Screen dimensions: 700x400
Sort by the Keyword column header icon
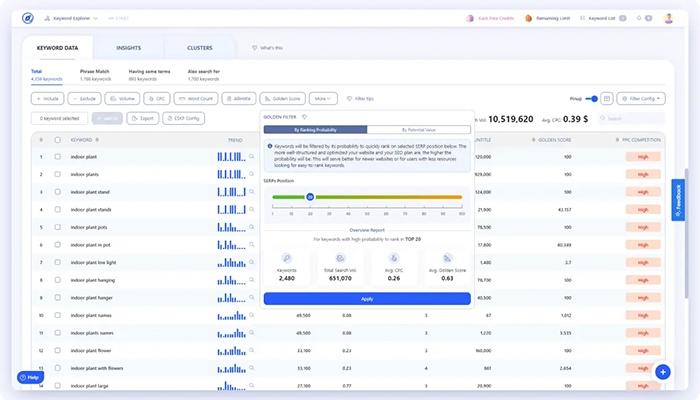(x=97, y=140)
